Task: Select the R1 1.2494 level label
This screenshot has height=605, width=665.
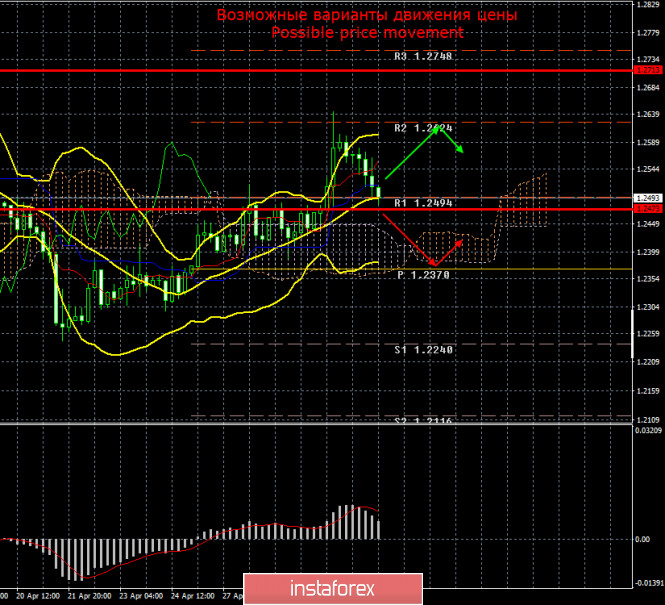Action: click(423, 203)
